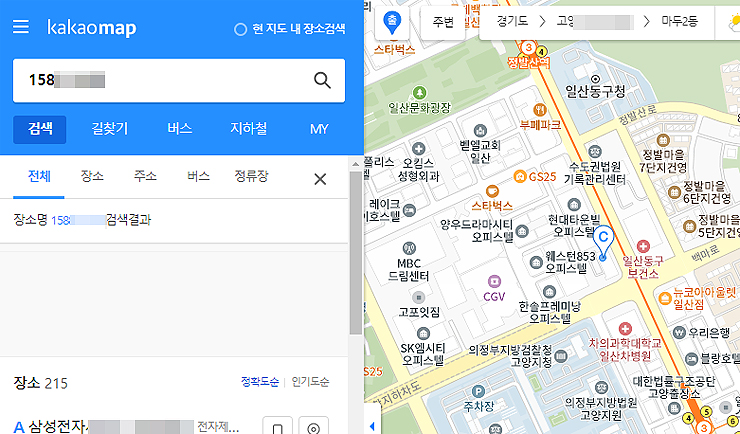
Task: Click the 차의과학대학교 일산차병원 hospital icon
Action: (625, 328)
